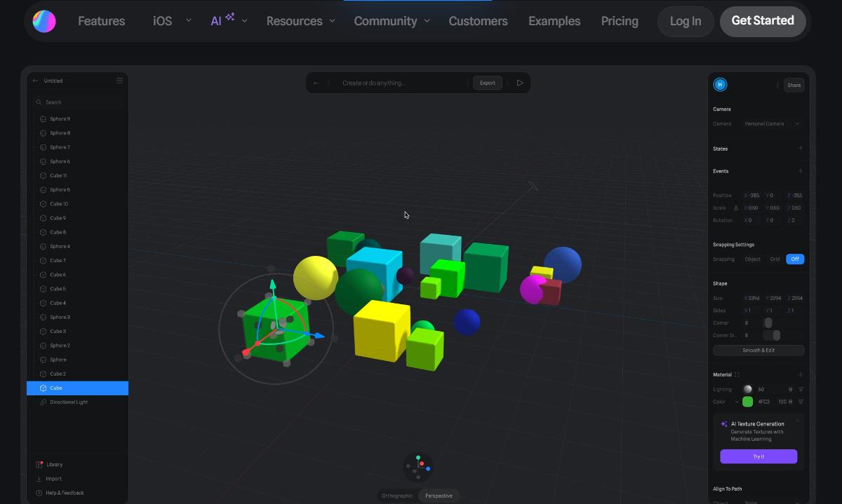Image resolution: width=842 pixels, height=504 pixels.
Task: Toggle visibility of the Color layer
Action: pos(801,402)
